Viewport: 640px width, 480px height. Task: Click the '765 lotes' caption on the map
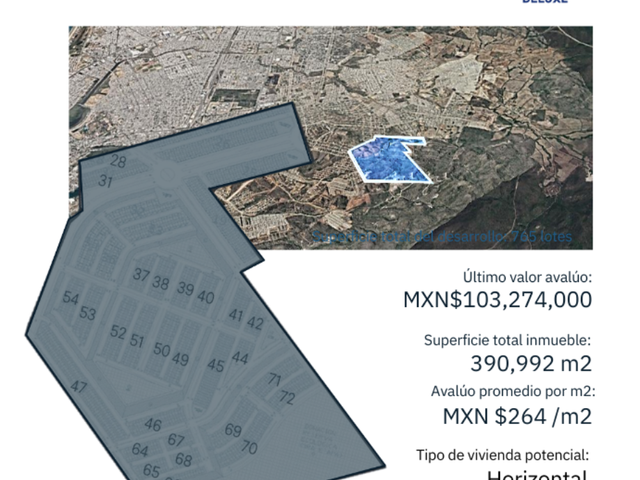pyautogui.click(x=542, y=236)
